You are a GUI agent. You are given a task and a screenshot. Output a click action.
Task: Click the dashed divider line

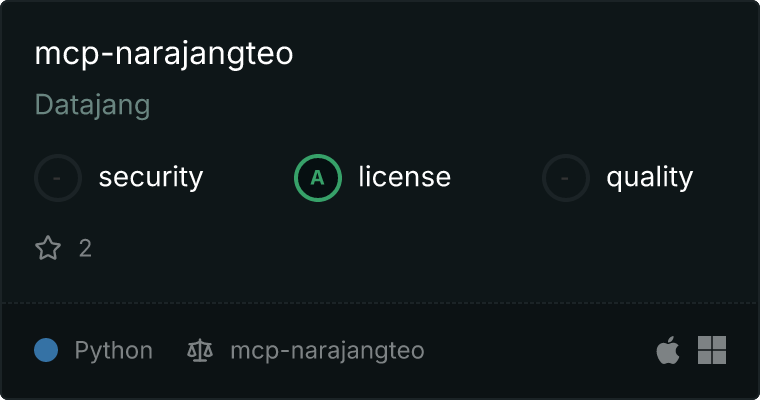pyautogui.click(x=380, y=303)
